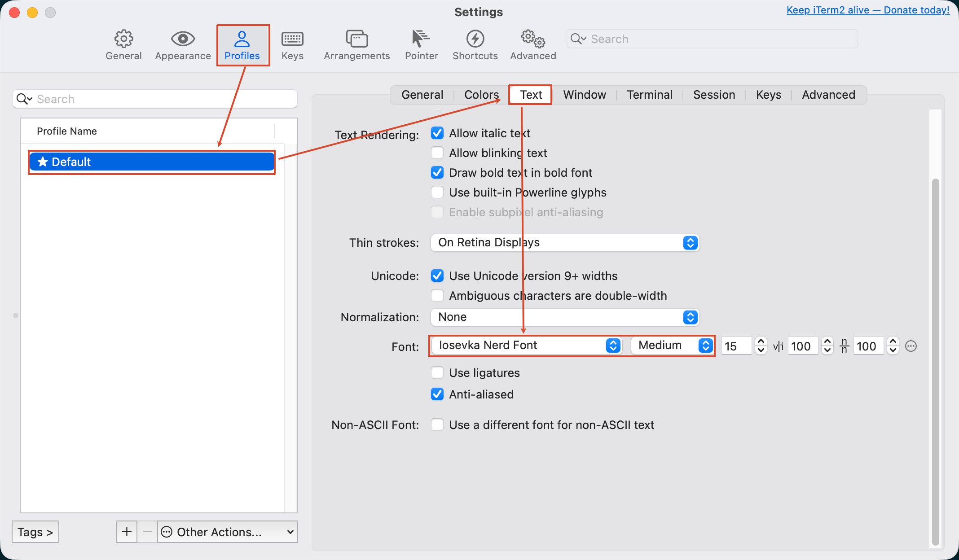This screenshot has width=959, height=560.
Task: Click the horizontal spacing icon by the font size
Action: pos(778,346)
